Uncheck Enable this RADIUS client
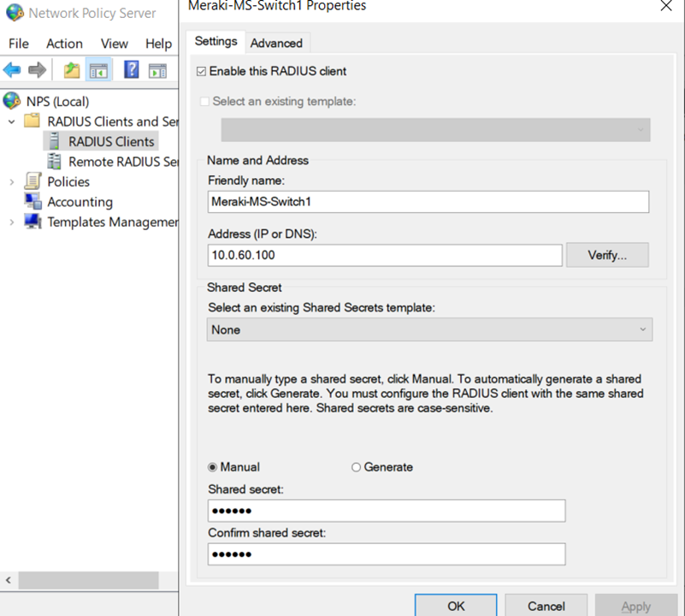This screenshot has height=616, width=685. 201,71
